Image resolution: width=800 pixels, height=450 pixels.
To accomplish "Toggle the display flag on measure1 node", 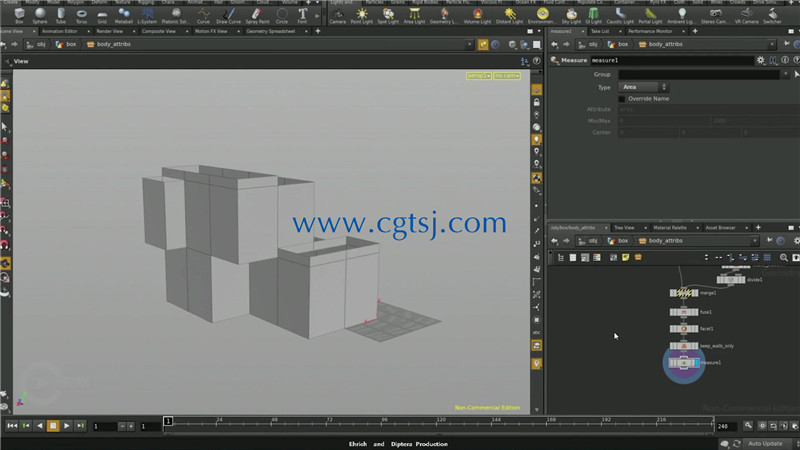I will pyautogui.click(x=696, y=363).
